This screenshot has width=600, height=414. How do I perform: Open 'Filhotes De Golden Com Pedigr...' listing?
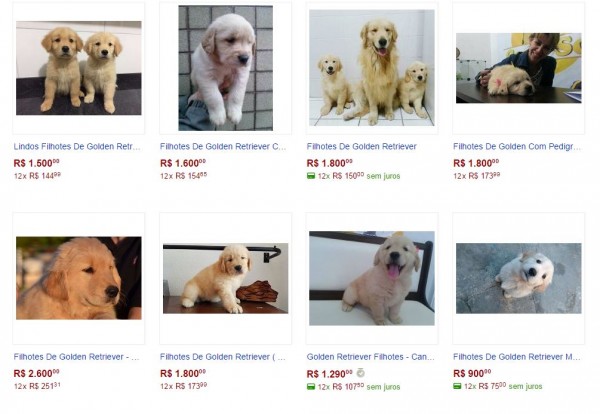pos(517,147)
